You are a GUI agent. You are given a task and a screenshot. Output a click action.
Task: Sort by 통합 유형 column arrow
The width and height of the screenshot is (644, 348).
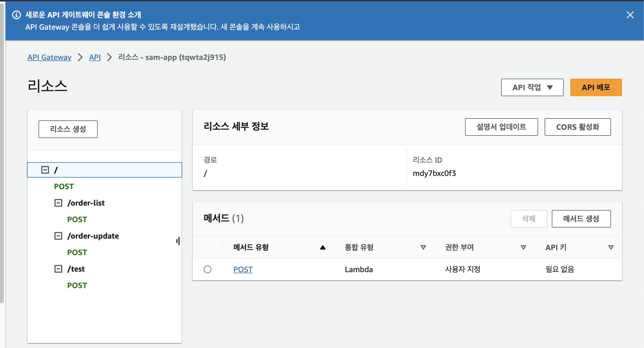tap(423, 247)
